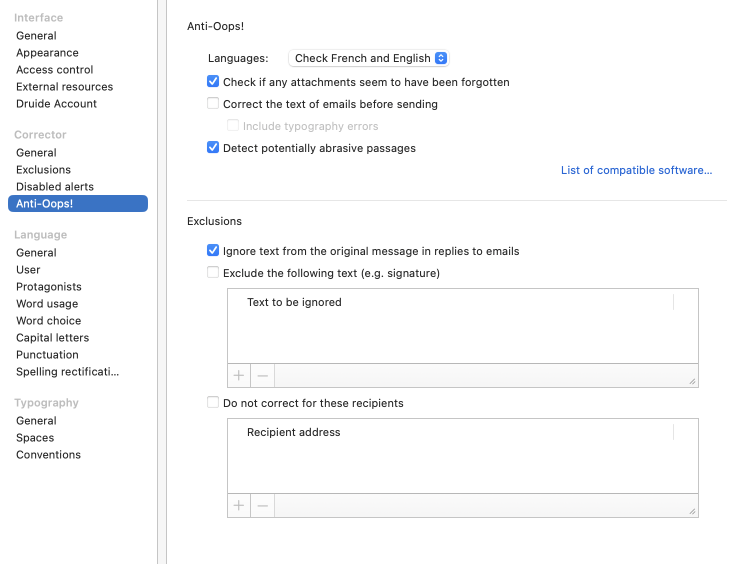Click the plus icon under Recipient address list
The image size is (743, 564).
239,506
